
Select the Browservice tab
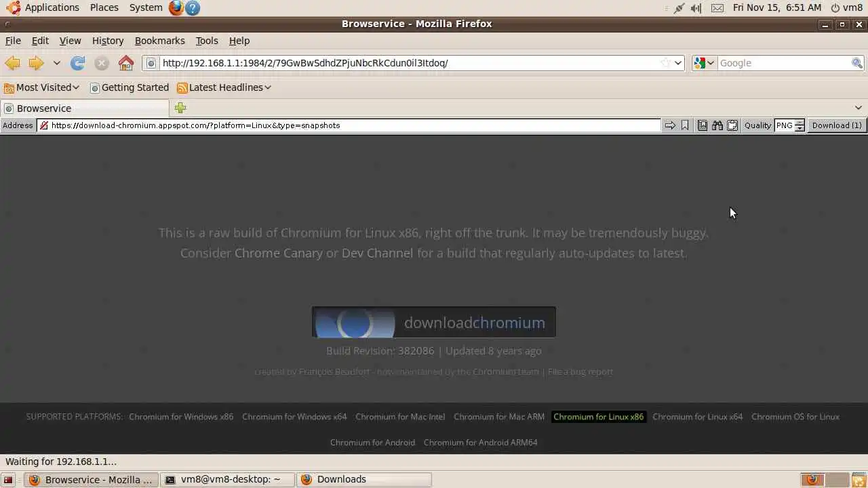coord(85,108)
